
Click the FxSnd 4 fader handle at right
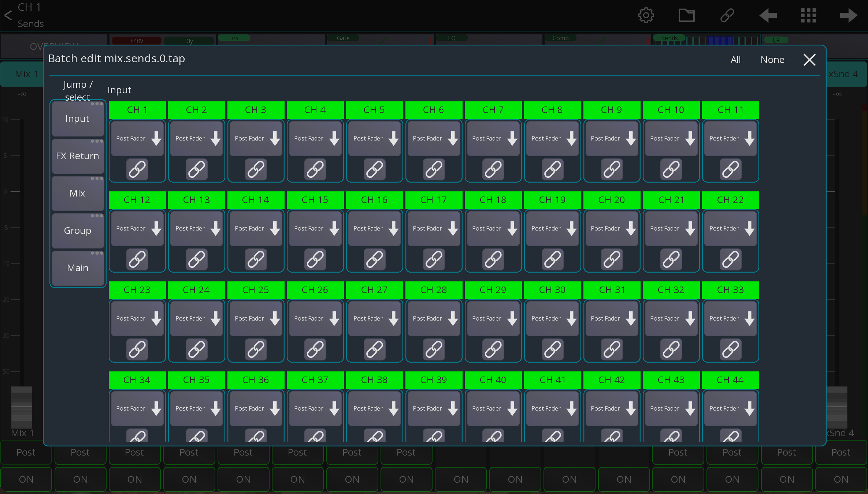837,406
